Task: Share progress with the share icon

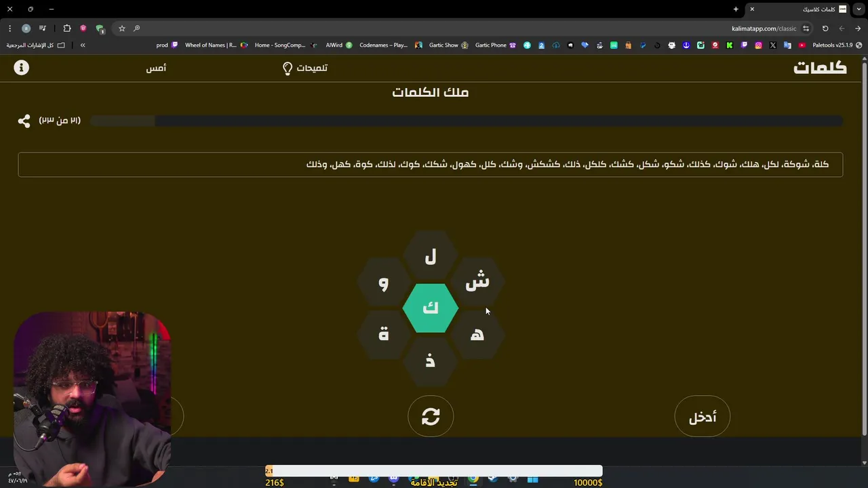Action: 24,121
